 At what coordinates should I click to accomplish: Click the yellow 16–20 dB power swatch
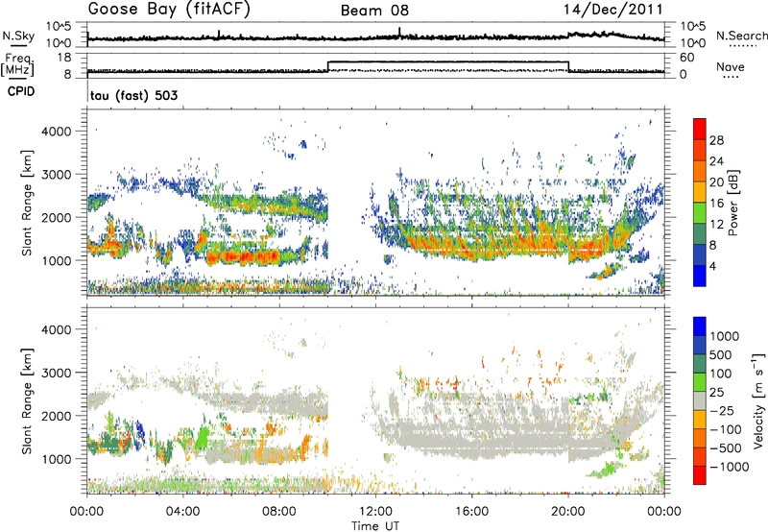[x=700, y=192]
